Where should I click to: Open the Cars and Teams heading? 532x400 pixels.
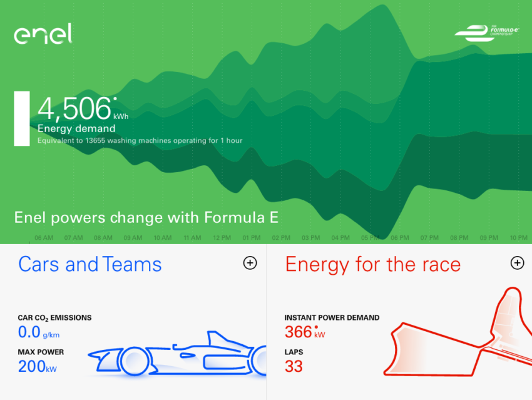click(x=90, y=264)
